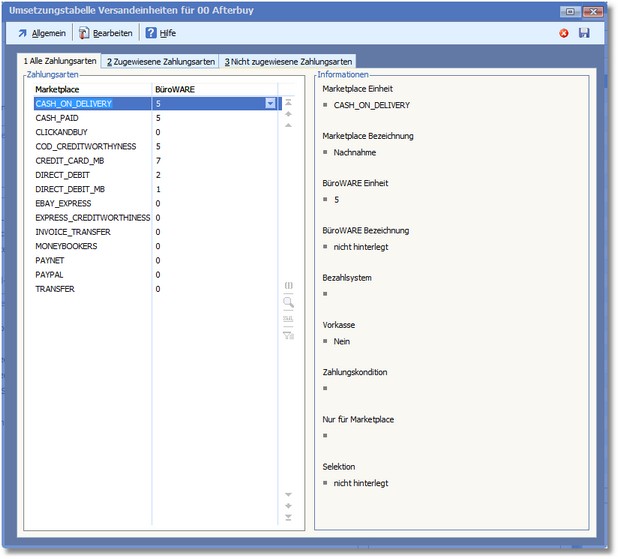Switch to Nicht zugewiesene Zahlungsarten tab
The width and height of the screenshot is (618, 559).
click(288, 62)
